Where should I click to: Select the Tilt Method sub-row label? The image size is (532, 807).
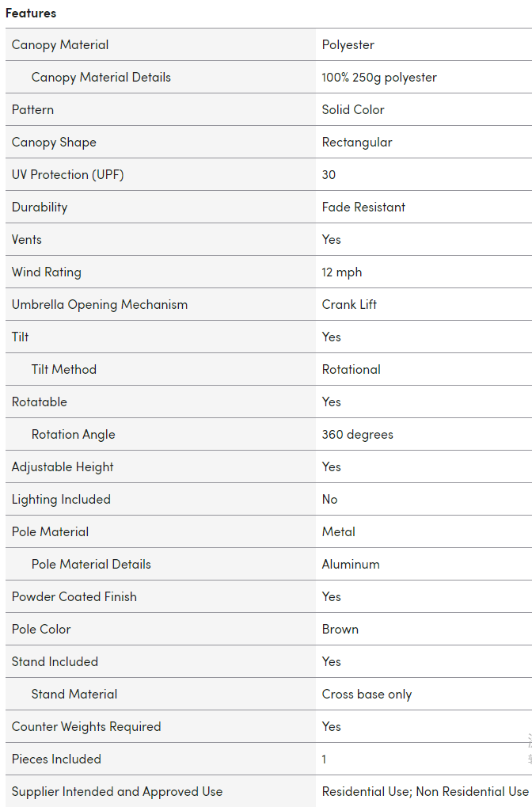click(x=64, y=370)
